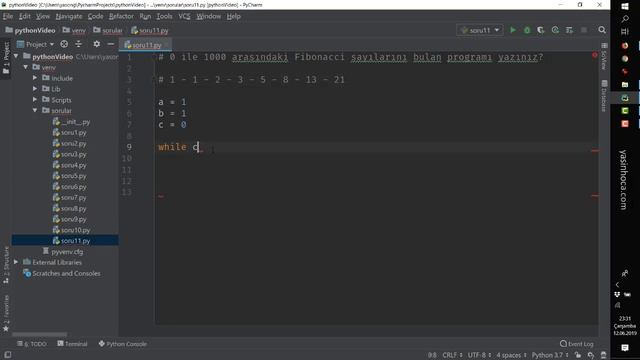Toggle tool window bars in status corner
Screen dimensions: 640x360
7,355
